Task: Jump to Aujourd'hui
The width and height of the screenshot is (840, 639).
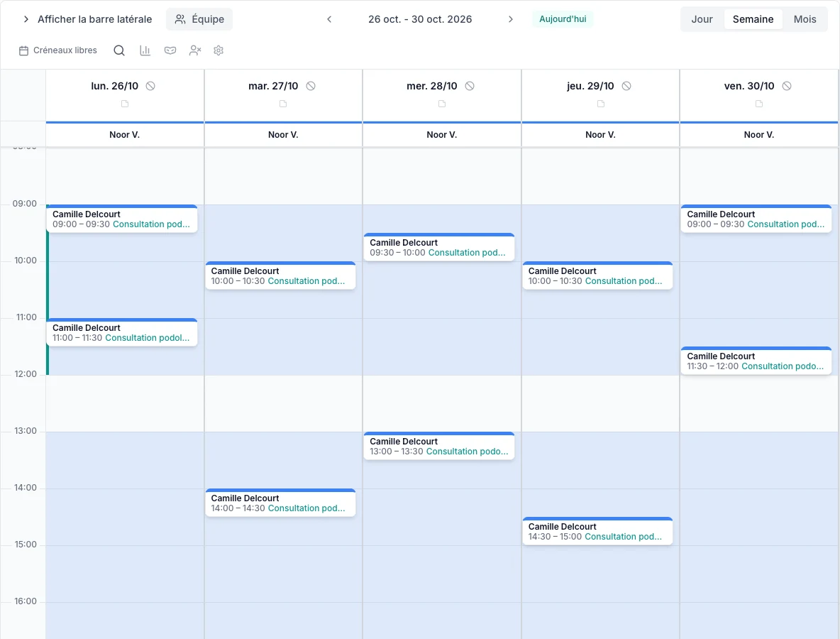Action: pyautogui.click(x=563, y=19)
